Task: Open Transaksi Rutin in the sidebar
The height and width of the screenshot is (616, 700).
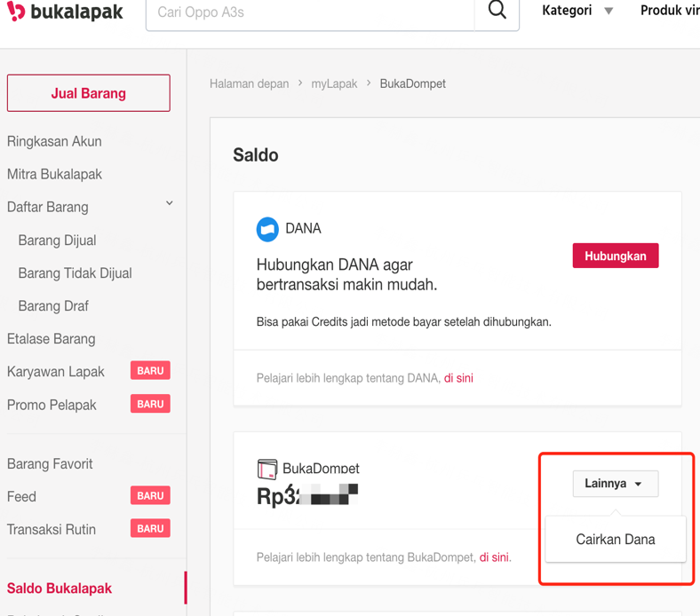Action: [x=52, y=529]
